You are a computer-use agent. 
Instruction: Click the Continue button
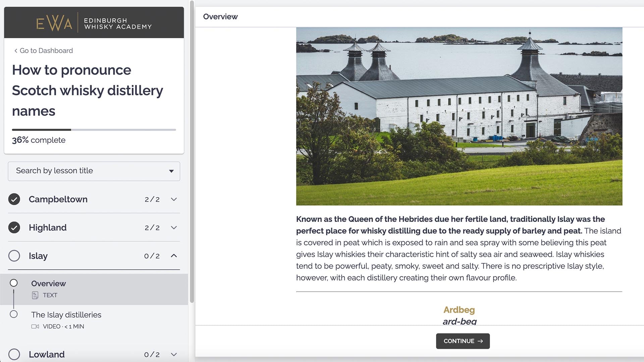pos(463,341)
